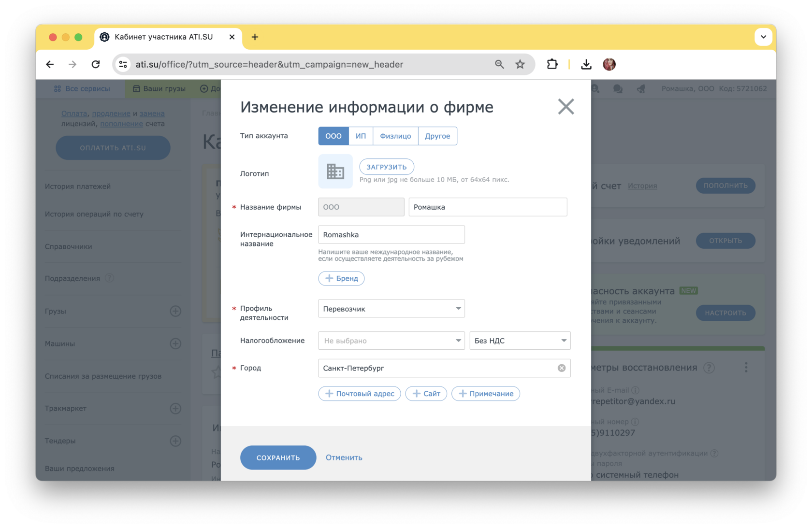Bookmark this page with the star icon

[520, 64]
